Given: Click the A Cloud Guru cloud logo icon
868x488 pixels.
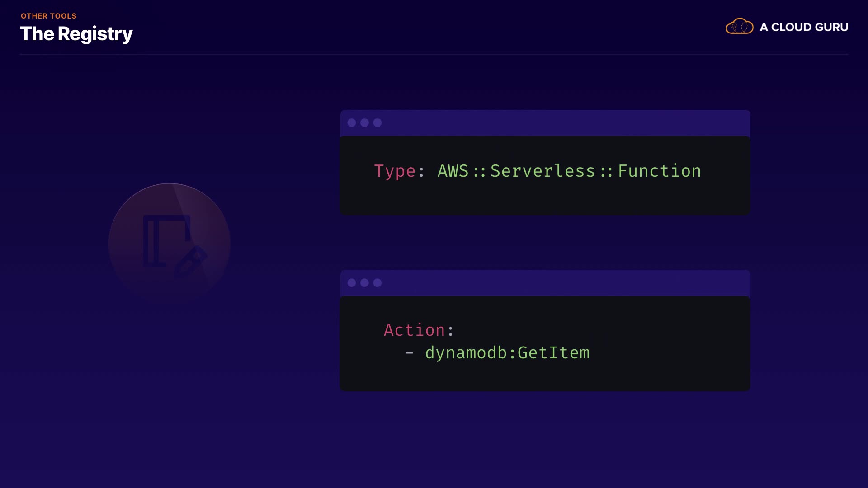Looking at the screenshot, I should tap(739, 27).
